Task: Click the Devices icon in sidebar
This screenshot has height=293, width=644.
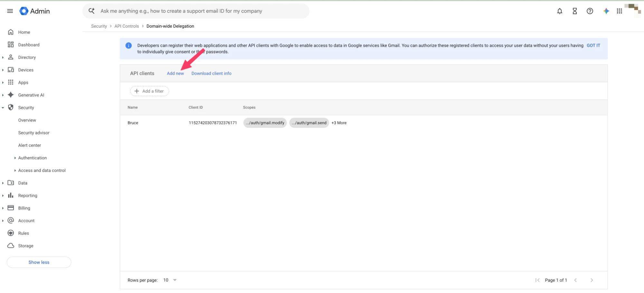Action: coord(11,70)
